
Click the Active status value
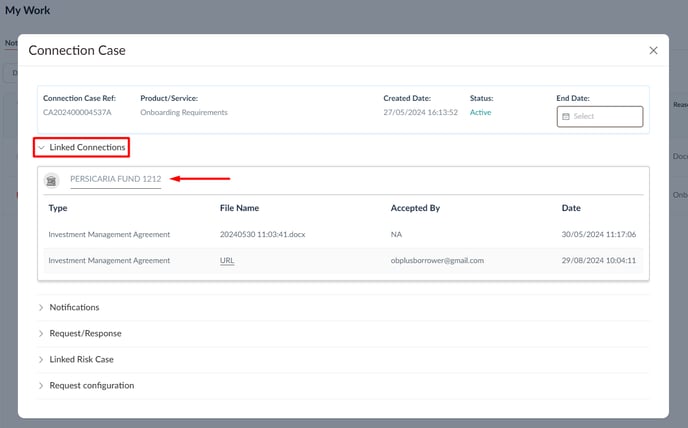480,112
